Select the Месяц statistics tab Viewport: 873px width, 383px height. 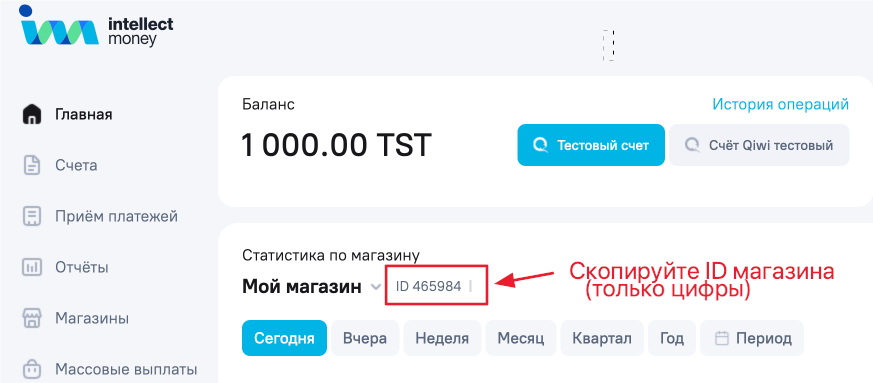pyautogui.click(x=521, y=338)
